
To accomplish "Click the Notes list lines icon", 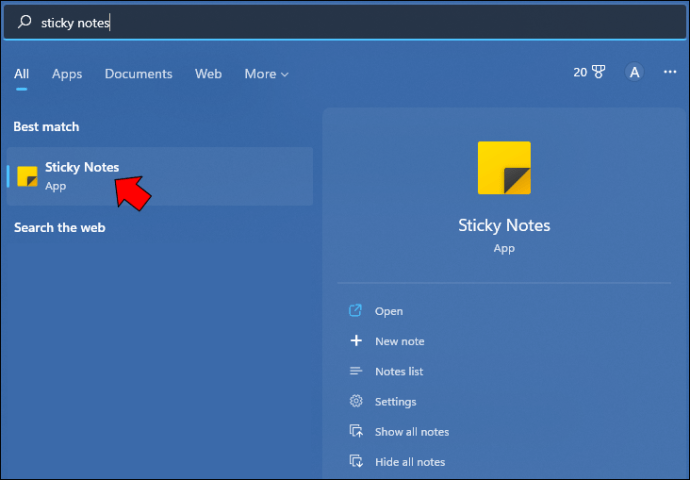I will point(356,371).
